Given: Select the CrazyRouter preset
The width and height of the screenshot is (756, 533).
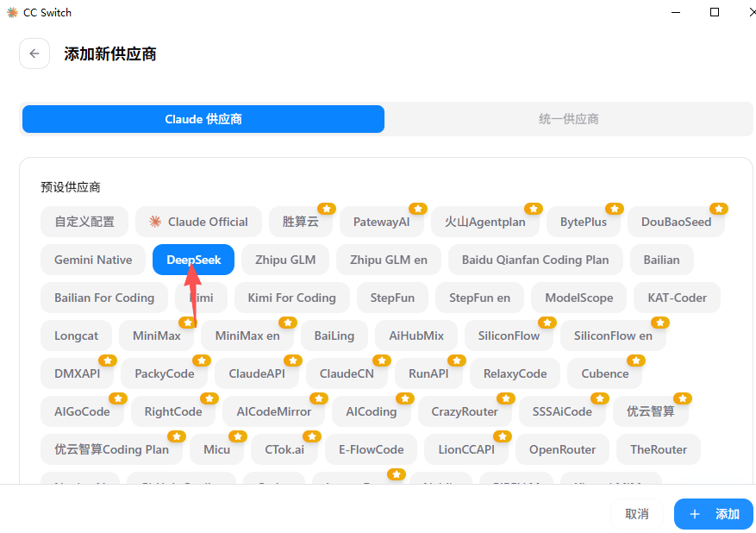Looking at the screenshot, I should coord(465,411).
